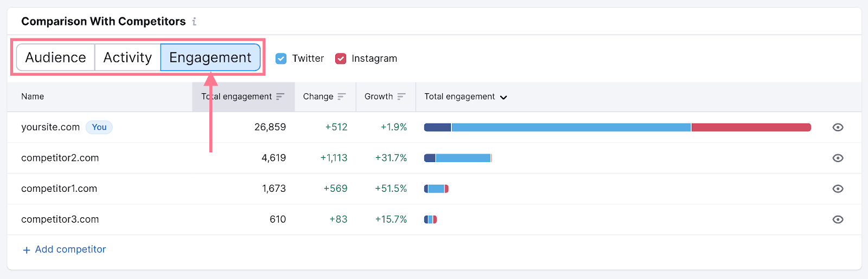Uncheck the Instagram checkbox
The image size is (868, 279).
pos(341,59)
